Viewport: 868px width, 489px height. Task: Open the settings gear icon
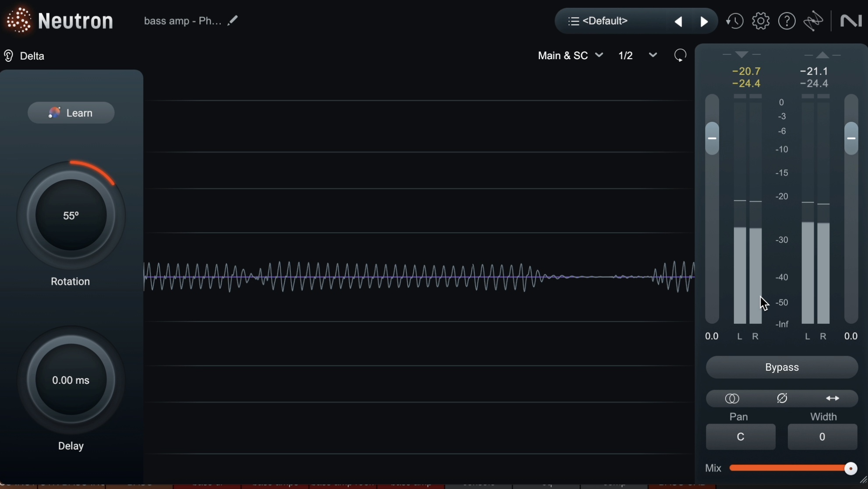coord(761,21)
